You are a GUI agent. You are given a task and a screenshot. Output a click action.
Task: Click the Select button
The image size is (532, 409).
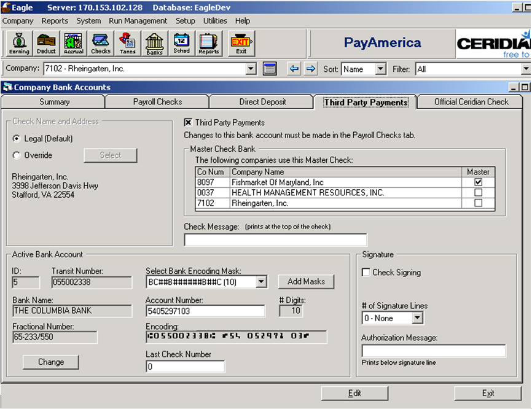[x=111, y=155]
